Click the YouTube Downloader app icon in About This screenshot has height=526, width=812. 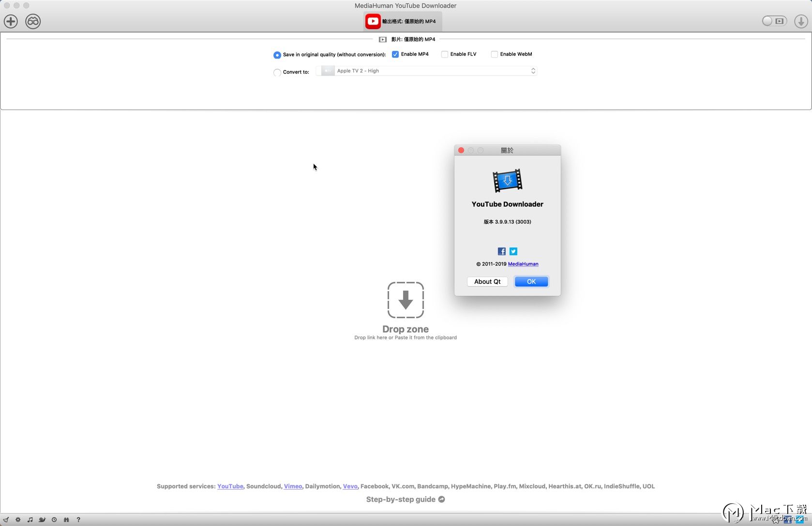tap(507, 181)
